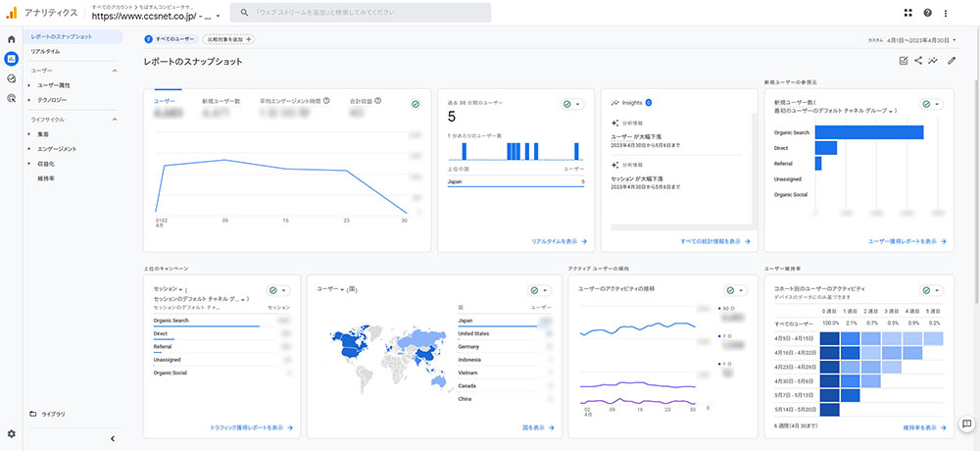The height and width of the screenshot is (451, 980).
Task: Open the Insights sparkline icon in the toolbar
Action: (933, 61)
